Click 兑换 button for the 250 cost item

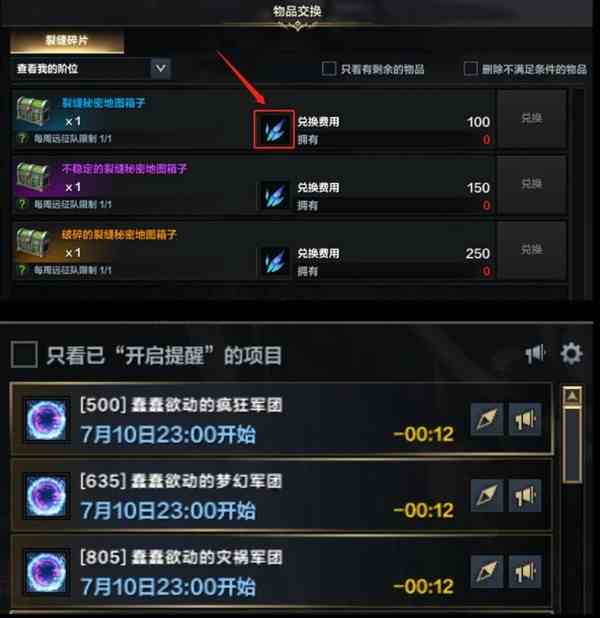pyautogui.click(x=531, y=250)
